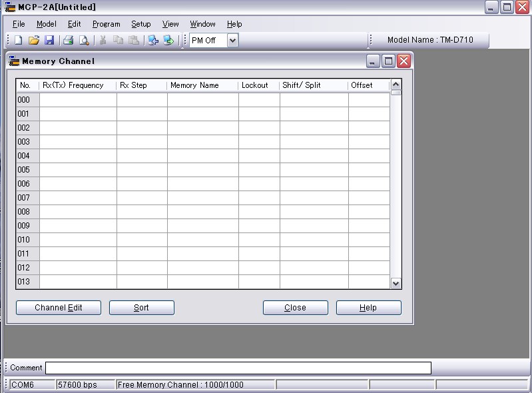Open the View menu
Viewport: 532px width, 393px height.
coord(170,24)
